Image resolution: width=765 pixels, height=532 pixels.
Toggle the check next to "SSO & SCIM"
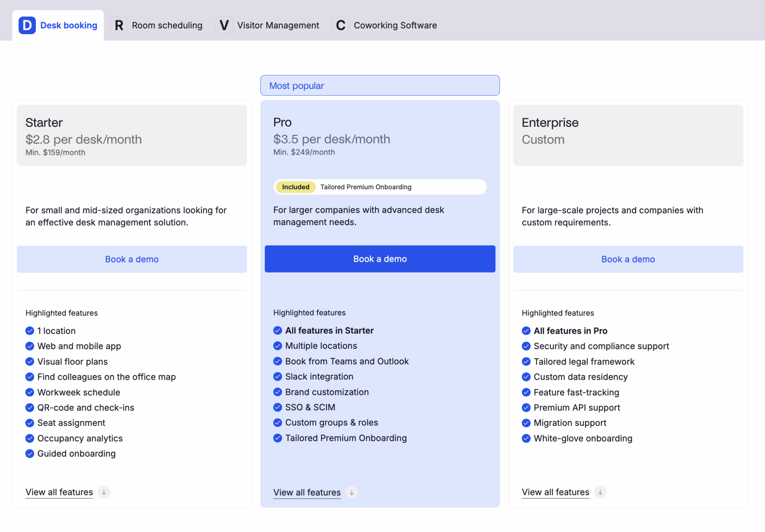click(278, 407)
